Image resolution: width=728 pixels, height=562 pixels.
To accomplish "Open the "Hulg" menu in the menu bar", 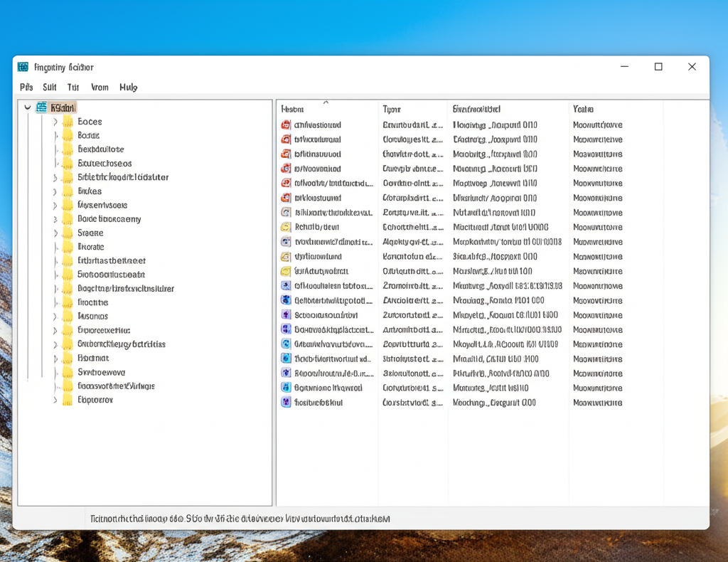I will 128,88.
